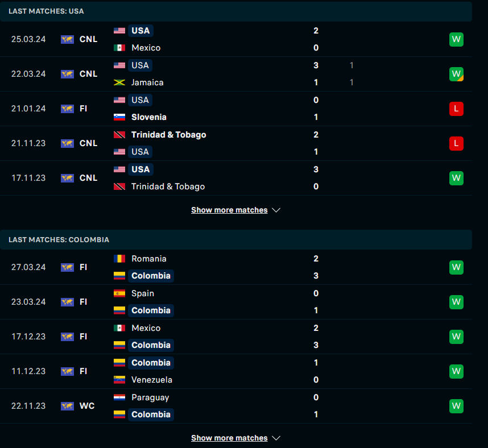The width and height of the screenshot is (488, 448).
Task: Click WC competition label on 22.11.23 match
Action: [87, 406]
